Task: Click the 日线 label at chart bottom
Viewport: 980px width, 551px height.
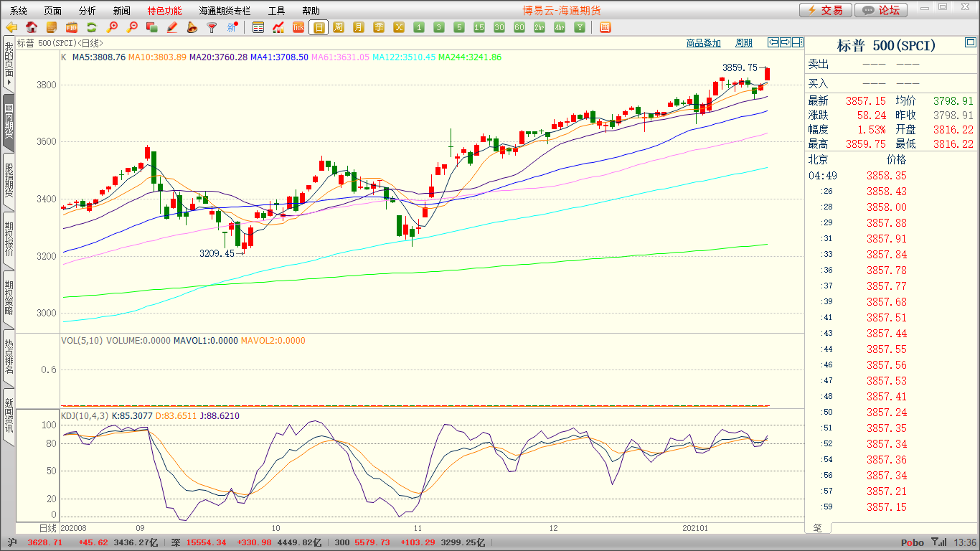Action: (47, 527)
